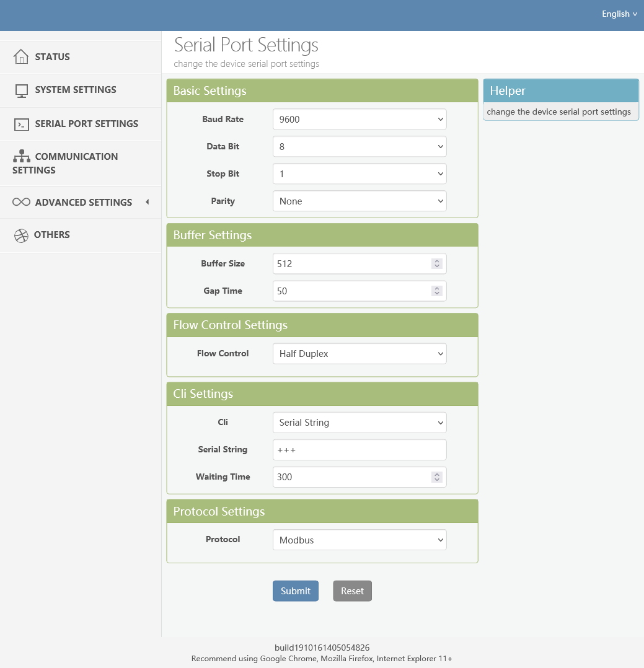The image size is (644, 668).
Task: Open the Parity dropdown
Action: tap(359, 201)
